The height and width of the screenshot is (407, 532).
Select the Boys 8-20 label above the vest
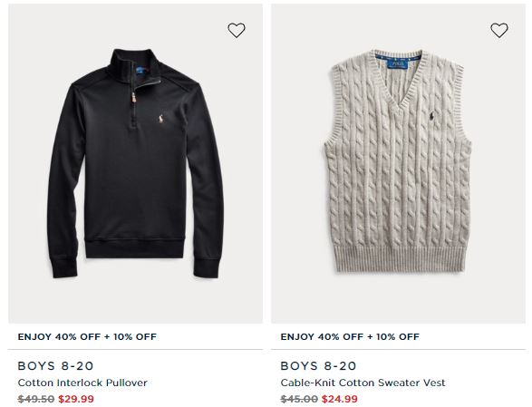click(x=318, y=366)
